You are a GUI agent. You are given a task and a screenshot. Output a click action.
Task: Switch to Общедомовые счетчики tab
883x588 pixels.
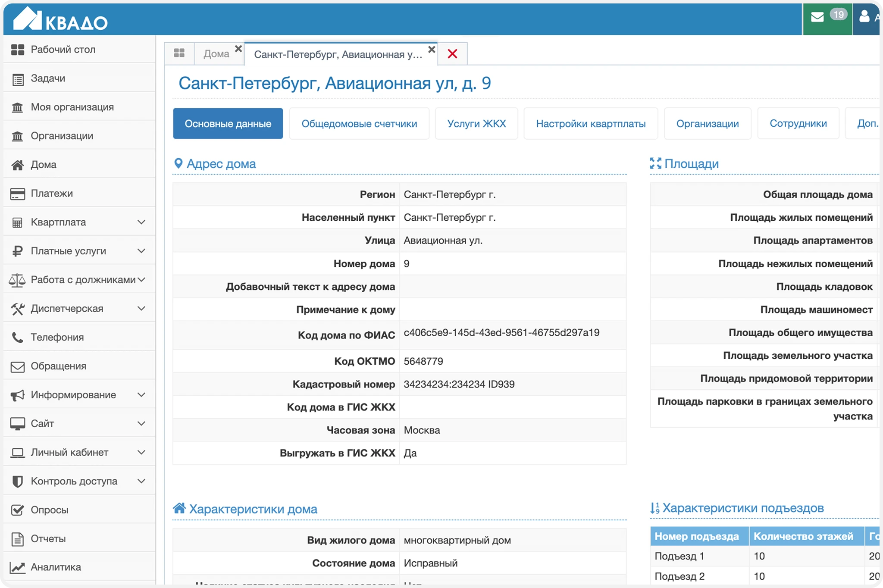(359, 124)
